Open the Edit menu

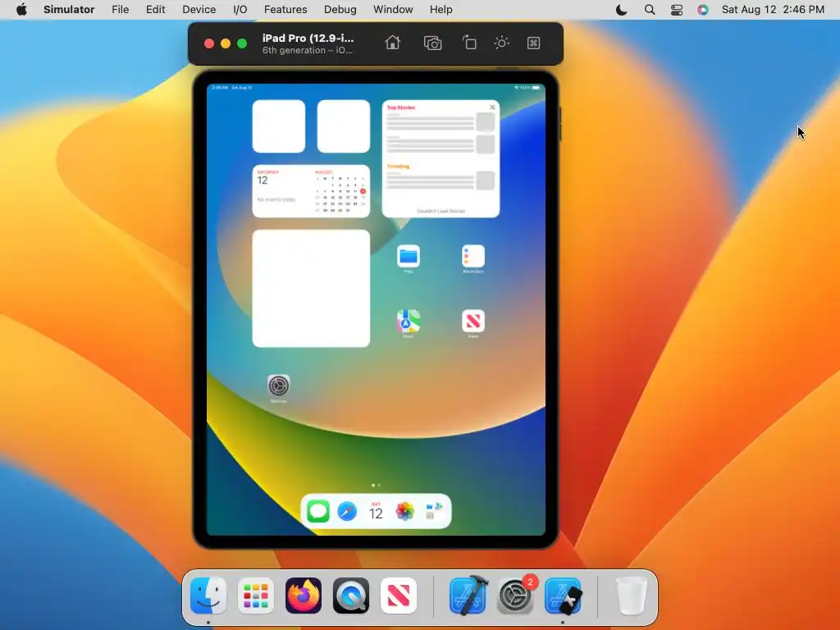[x=155, y=10]
